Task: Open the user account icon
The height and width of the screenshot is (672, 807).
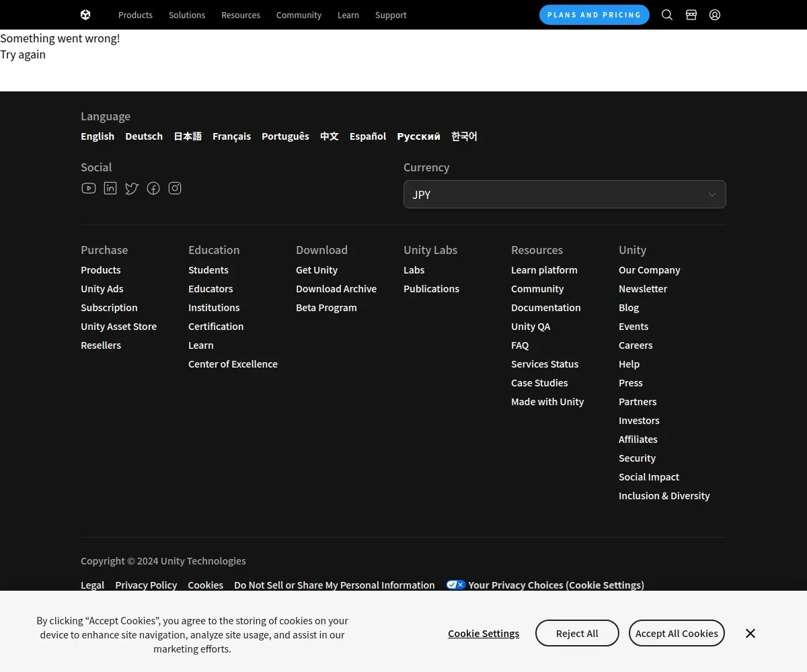Action: point(715,15)
